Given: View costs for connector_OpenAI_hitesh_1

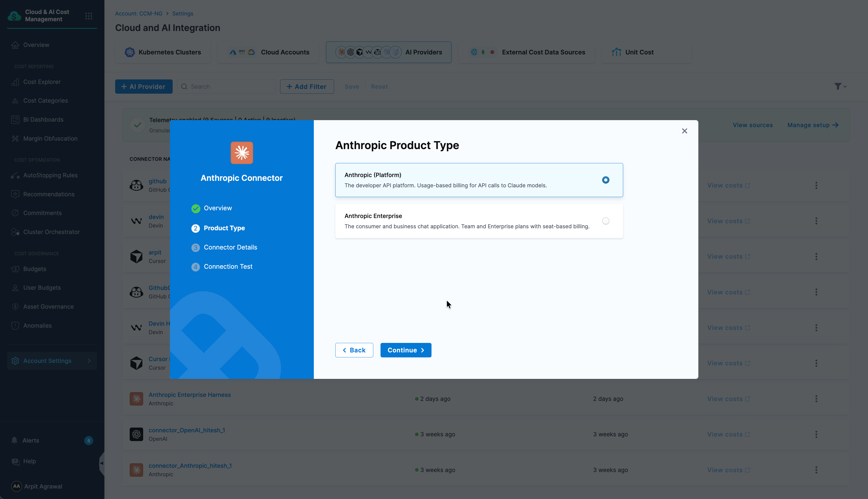Looking at the screenshot, I should coord(729,434).
